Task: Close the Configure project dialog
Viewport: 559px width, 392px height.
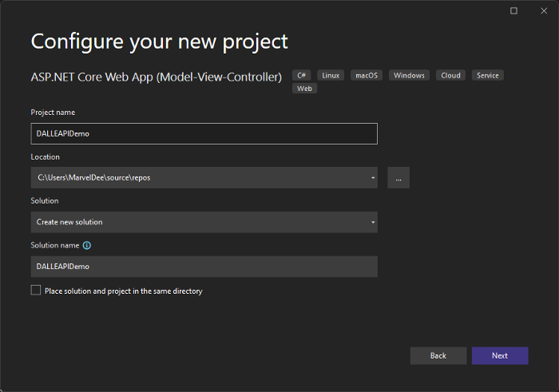Action: (x=542, y=10)
